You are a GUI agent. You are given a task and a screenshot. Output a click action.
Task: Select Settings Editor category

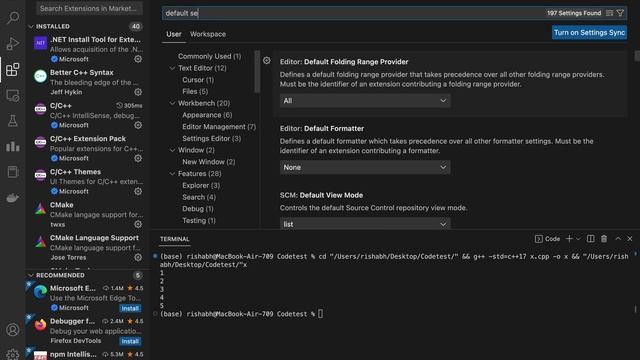[211, 139]
